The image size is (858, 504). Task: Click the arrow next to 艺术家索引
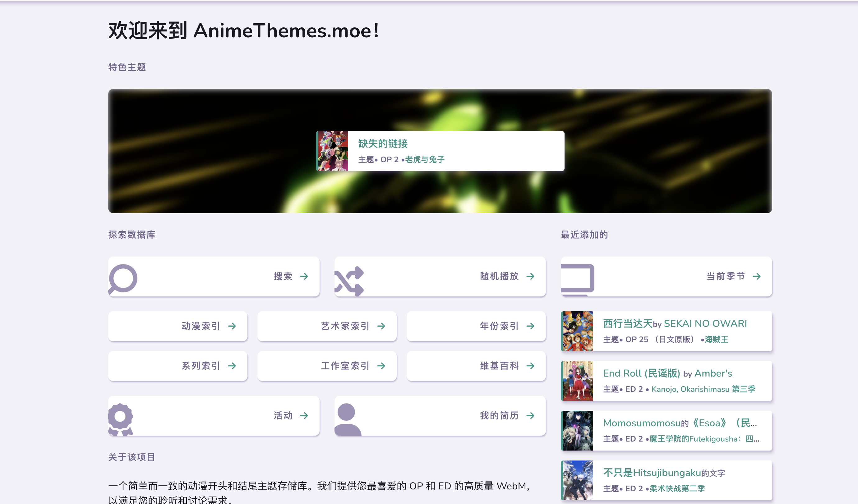click(x=381, y=326)
